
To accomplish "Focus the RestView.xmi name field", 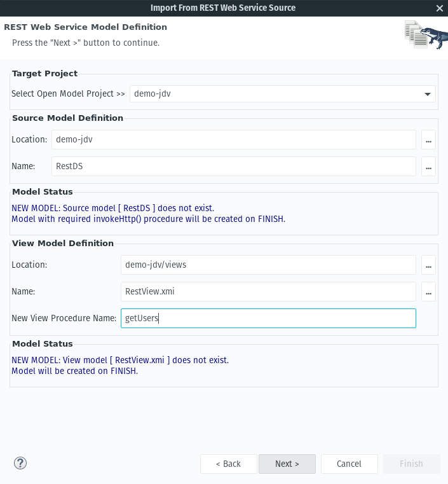I will (x=268, y=292).
